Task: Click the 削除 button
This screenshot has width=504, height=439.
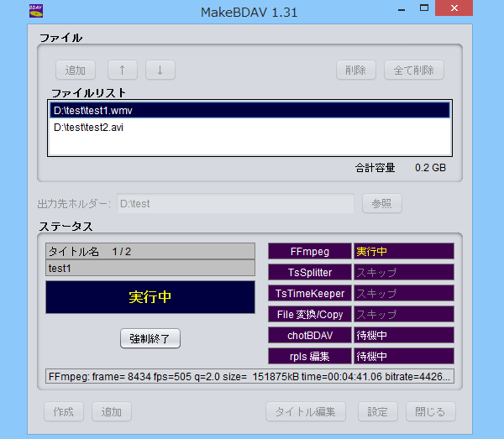Action: click(x=356, y=70)
